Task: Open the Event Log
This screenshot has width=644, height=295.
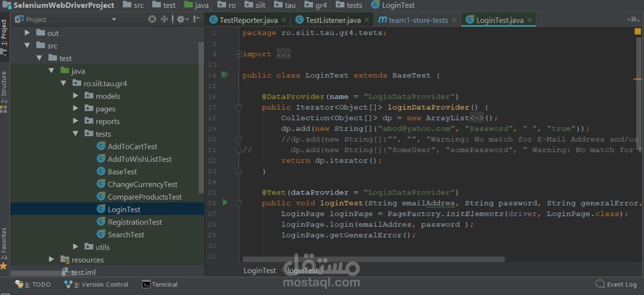Action: pyautogui.click(x=616, y=284)
